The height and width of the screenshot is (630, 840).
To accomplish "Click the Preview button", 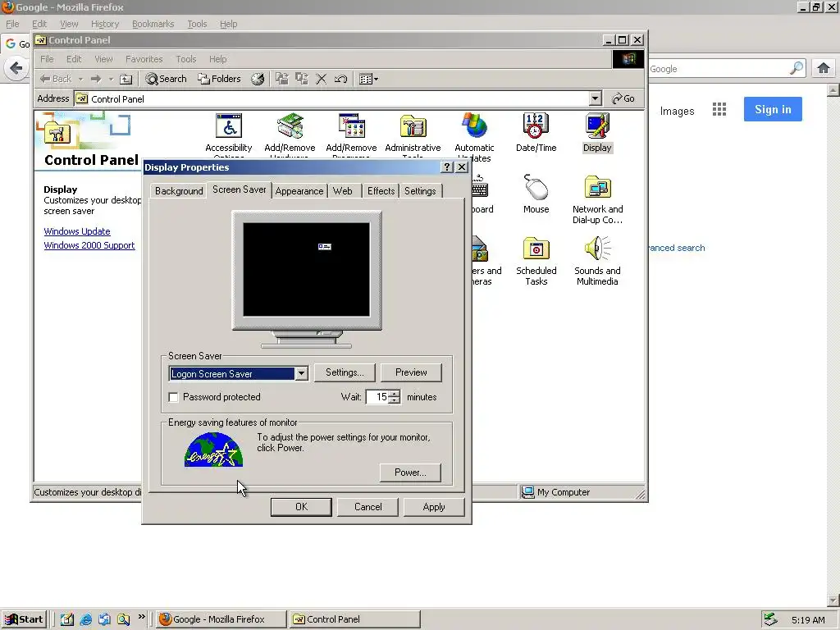I will tap(411, 372).
